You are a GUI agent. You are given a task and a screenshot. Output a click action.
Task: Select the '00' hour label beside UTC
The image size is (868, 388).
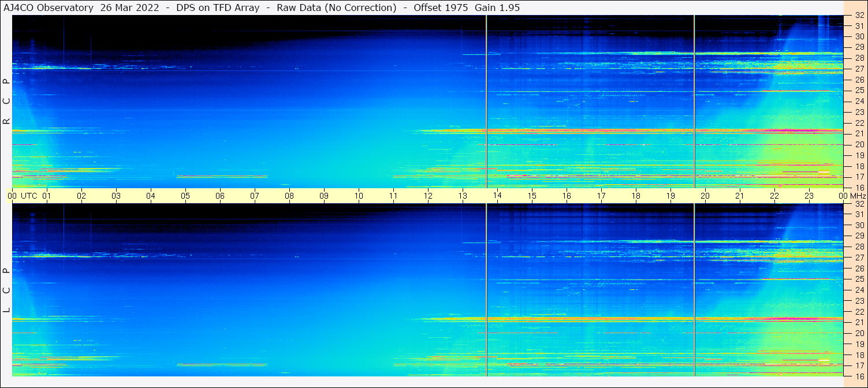click(12, 196)
